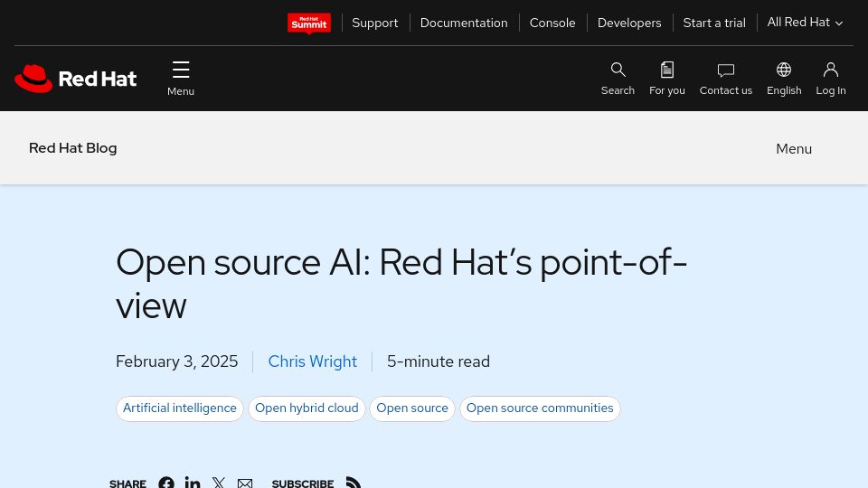Open Red Hat Blog home link

coord(73,148)
